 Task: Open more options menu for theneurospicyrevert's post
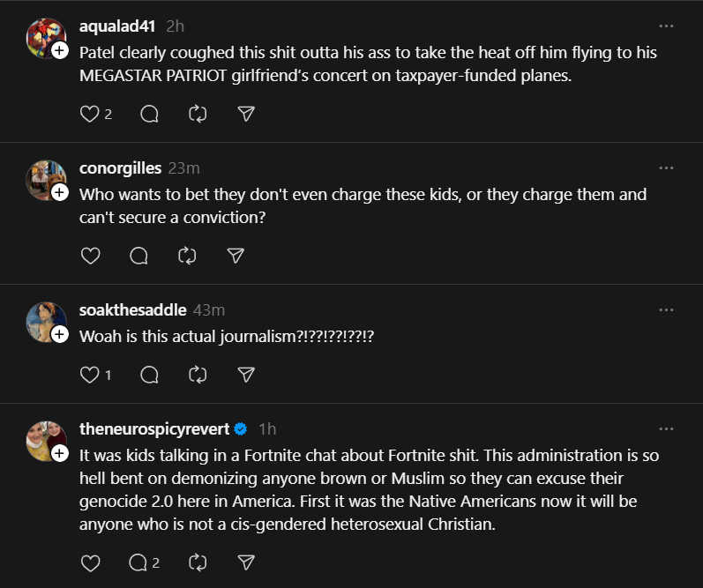point(666,429)
